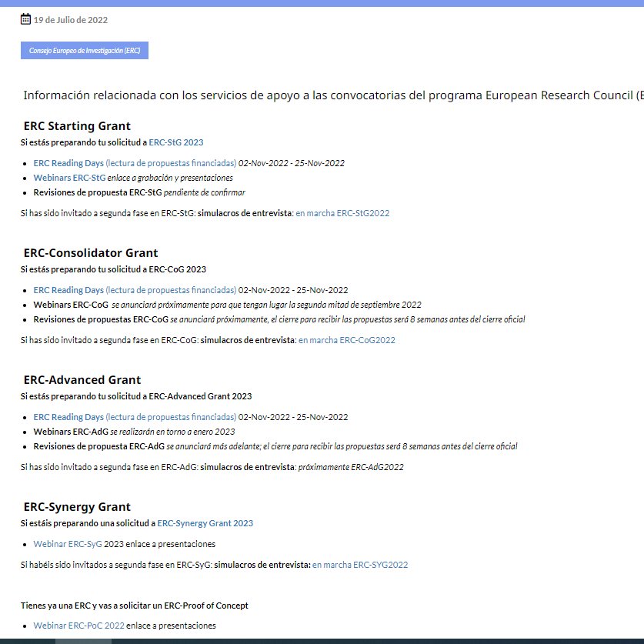Open the Webinars ERC-StG link
644x644 pixels.
(x=69, y=178)
